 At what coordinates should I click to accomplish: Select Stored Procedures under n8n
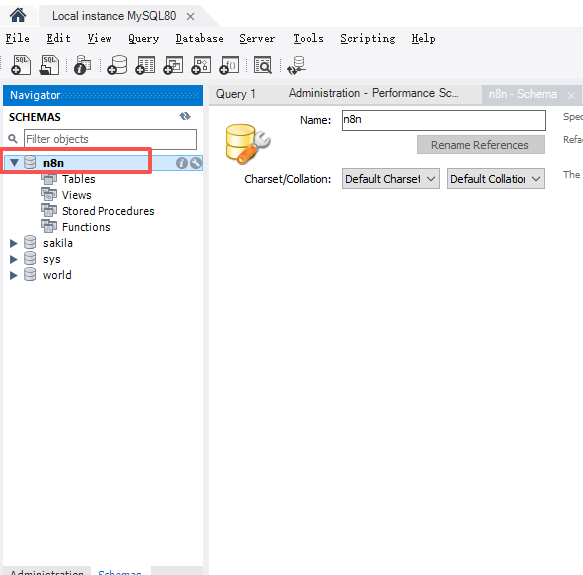point(108,211)
